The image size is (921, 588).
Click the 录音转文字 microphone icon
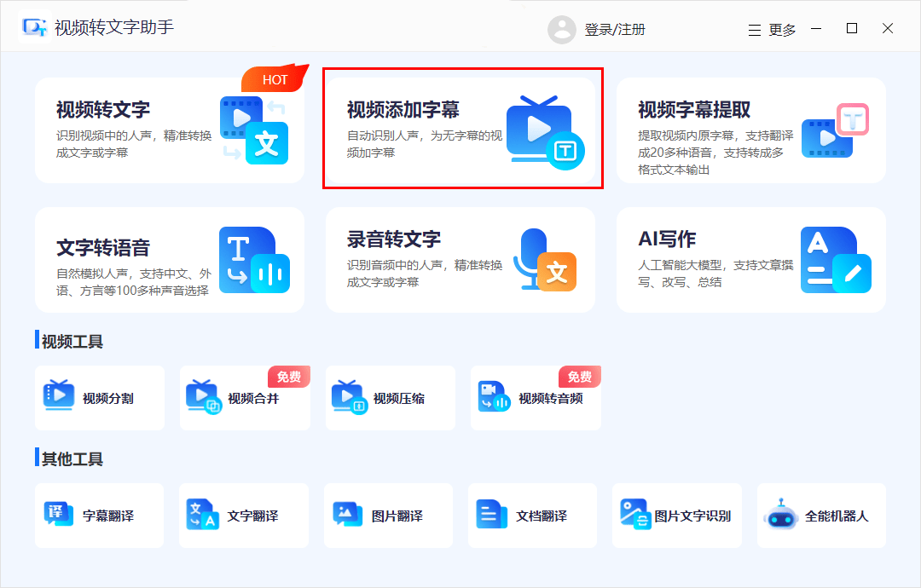coord(544,259)
